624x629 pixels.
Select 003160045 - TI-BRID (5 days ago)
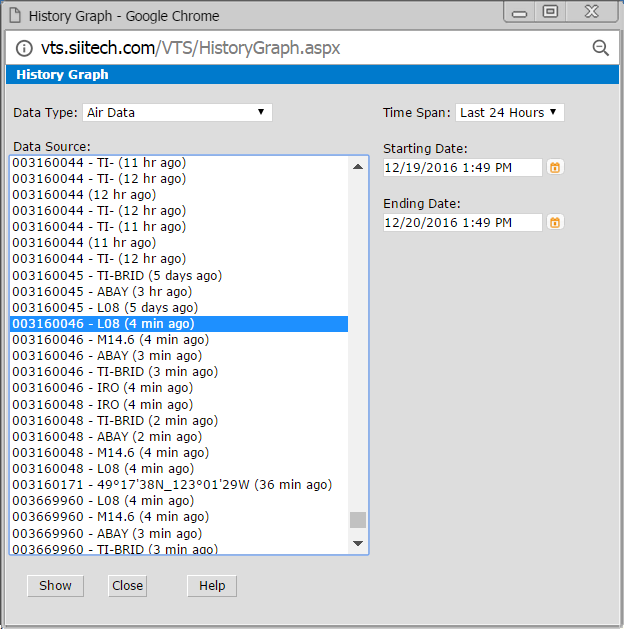coord(179,276)
